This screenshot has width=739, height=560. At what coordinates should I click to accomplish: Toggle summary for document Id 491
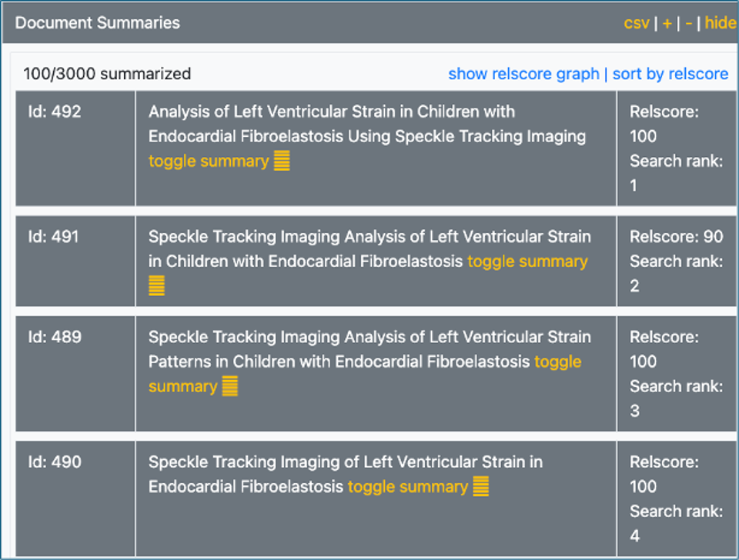[527, 262]
